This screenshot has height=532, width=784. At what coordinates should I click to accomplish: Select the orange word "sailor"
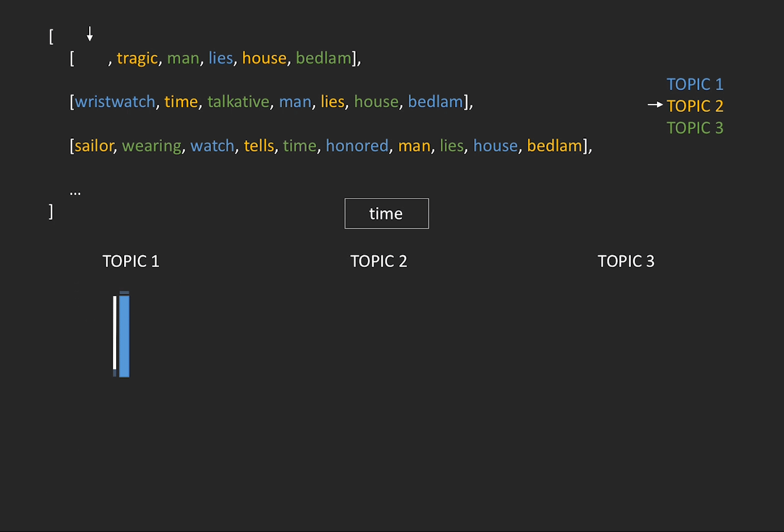click(94, 146)
